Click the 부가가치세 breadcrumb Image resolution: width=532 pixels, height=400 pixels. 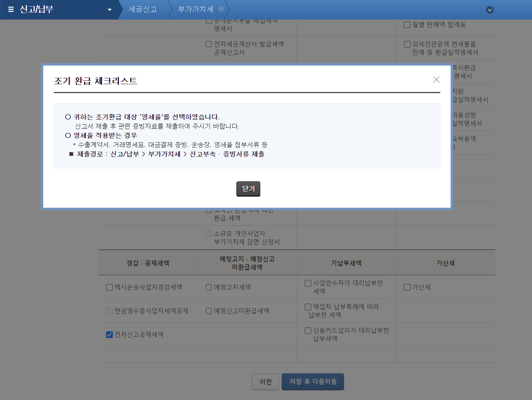[195, 9]
